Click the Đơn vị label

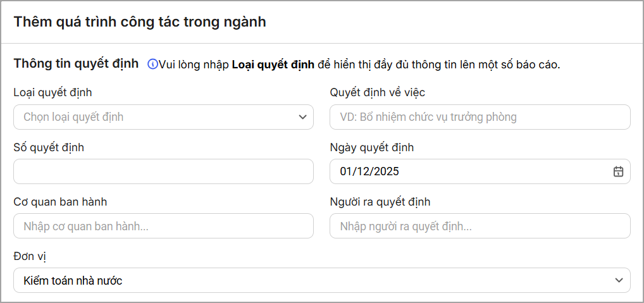(30, 256)
